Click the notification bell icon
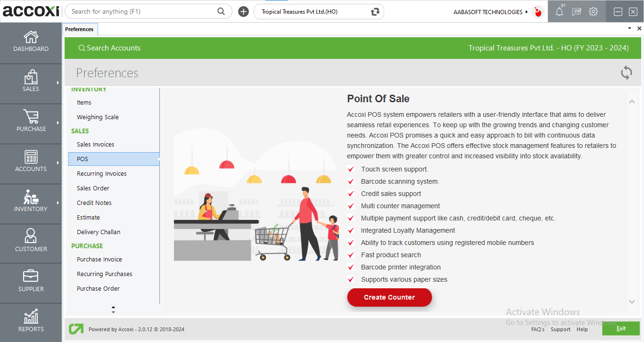 coord(559,12)
